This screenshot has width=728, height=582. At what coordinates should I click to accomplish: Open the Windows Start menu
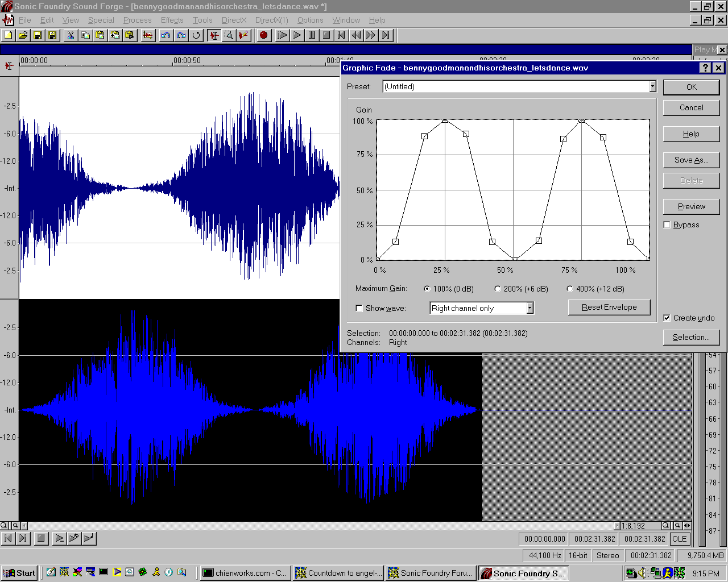19,573
